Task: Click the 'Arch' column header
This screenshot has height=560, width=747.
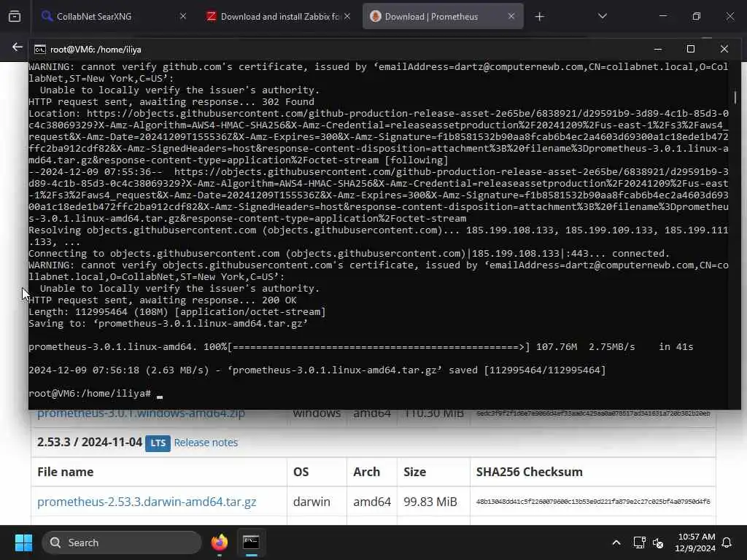Action: click(x=366, y=472)
